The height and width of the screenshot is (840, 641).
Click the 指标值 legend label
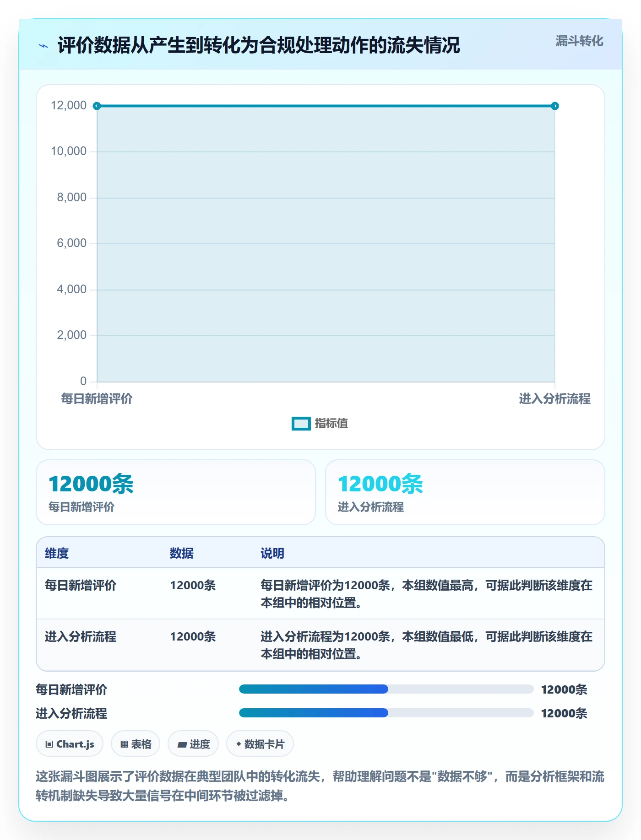pyautogui.click(x=331, y=424)
